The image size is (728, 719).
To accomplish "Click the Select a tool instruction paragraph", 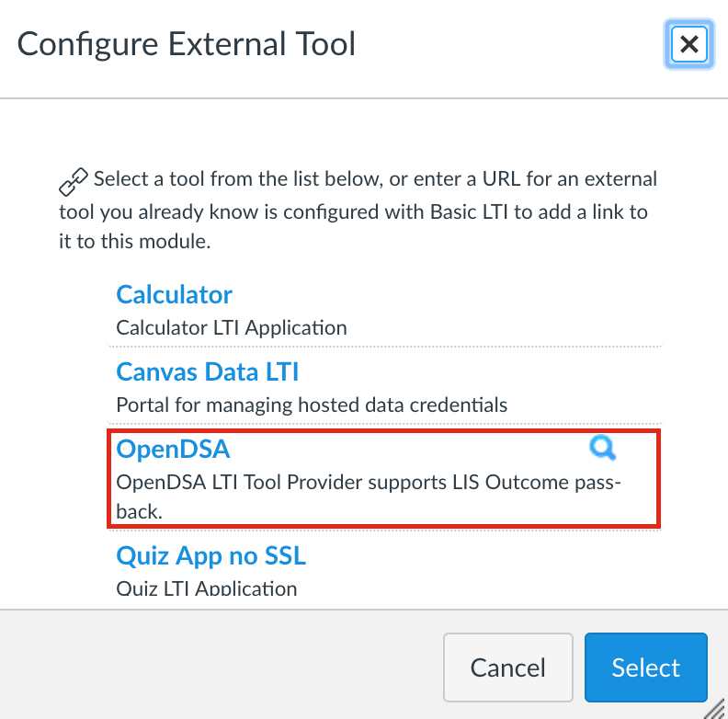I will pos(358,210).
